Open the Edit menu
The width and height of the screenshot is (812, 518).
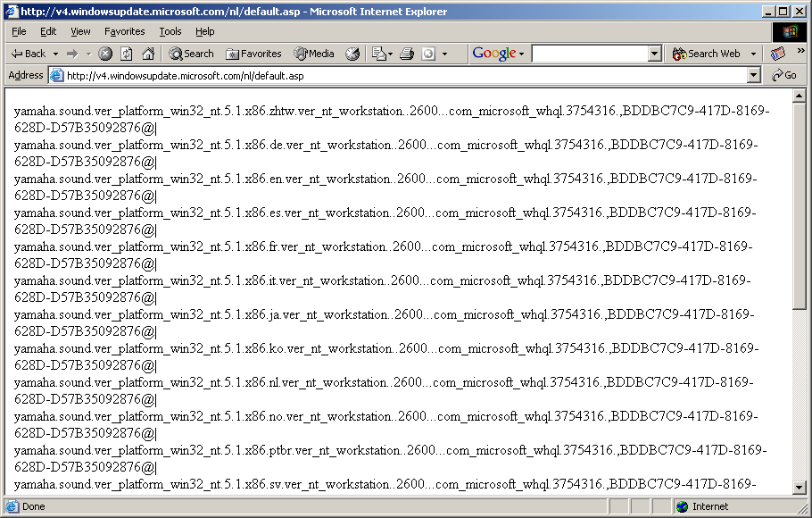pos(48,31)
